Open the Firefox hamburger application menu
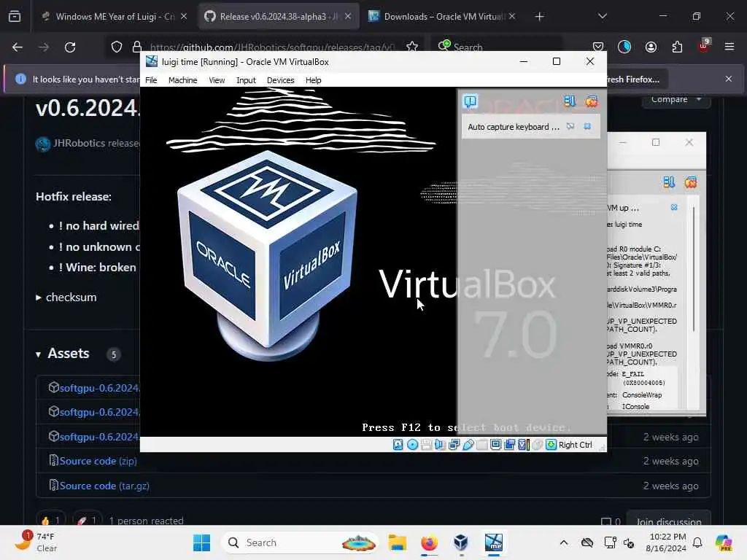Image resolution: width=747 pixels, height=560 pixels. [x=729, y=47]
